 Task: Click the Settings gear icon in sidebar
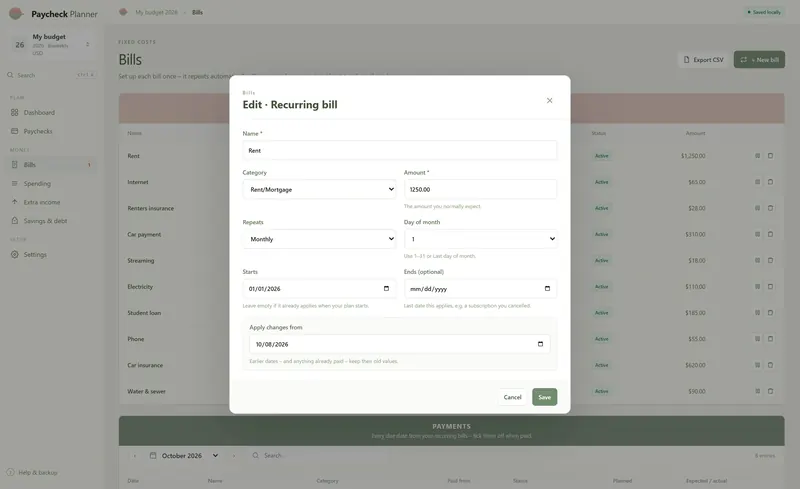(14, 254)
